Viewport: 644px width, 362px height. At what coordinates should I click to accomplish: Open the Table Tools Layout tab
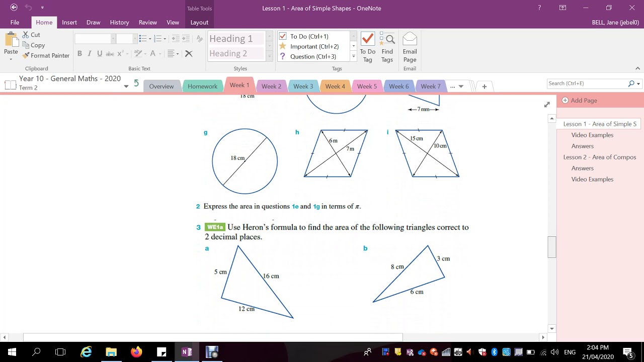(199, 22)
